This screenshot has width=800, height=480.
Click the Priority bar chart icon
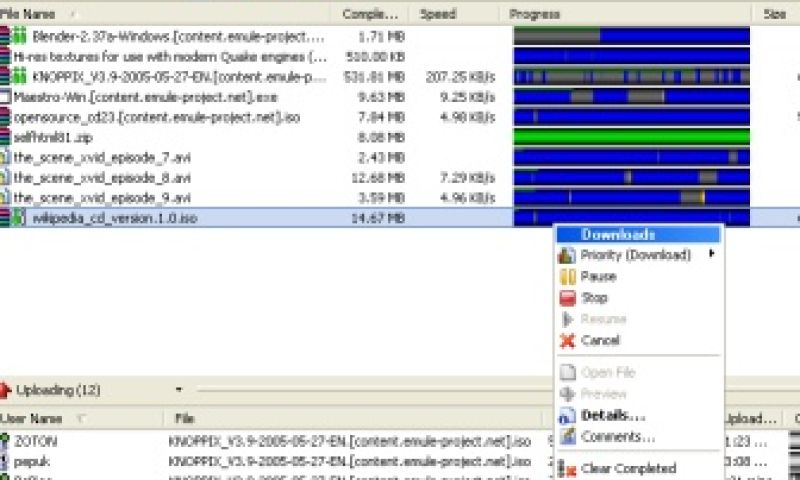pos(567,255)
